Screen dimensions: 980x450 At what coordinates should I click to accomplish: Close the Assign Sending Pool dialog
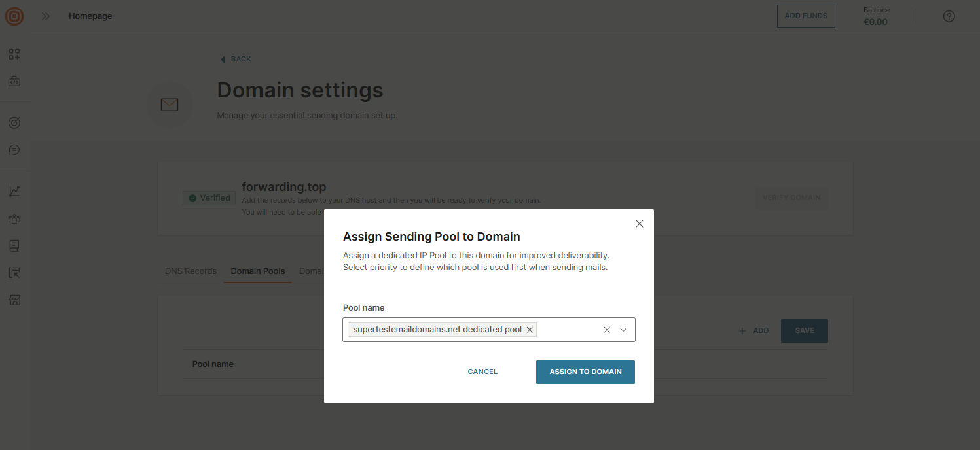[x=640, y=224]
